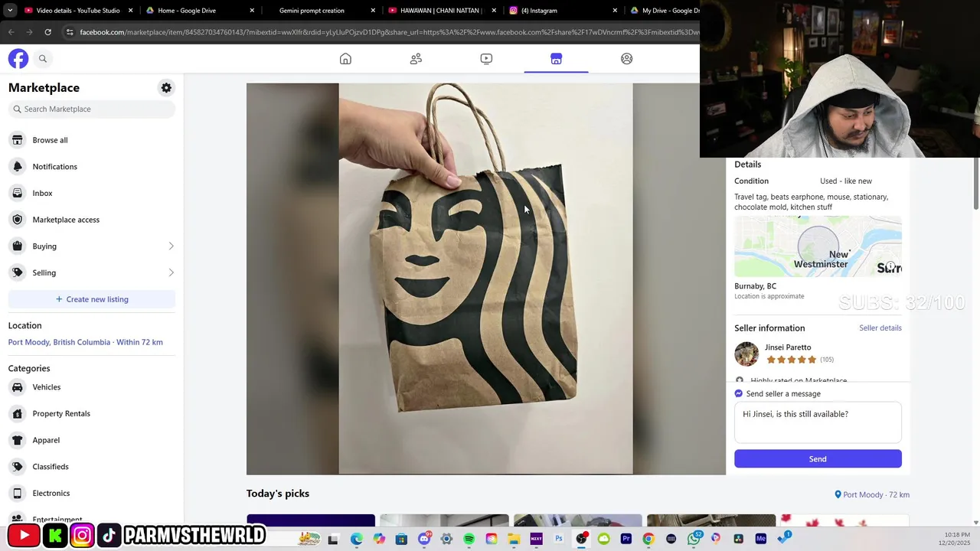
Task: Open the Groups/Profile circle tab
Action: point(627,59)
